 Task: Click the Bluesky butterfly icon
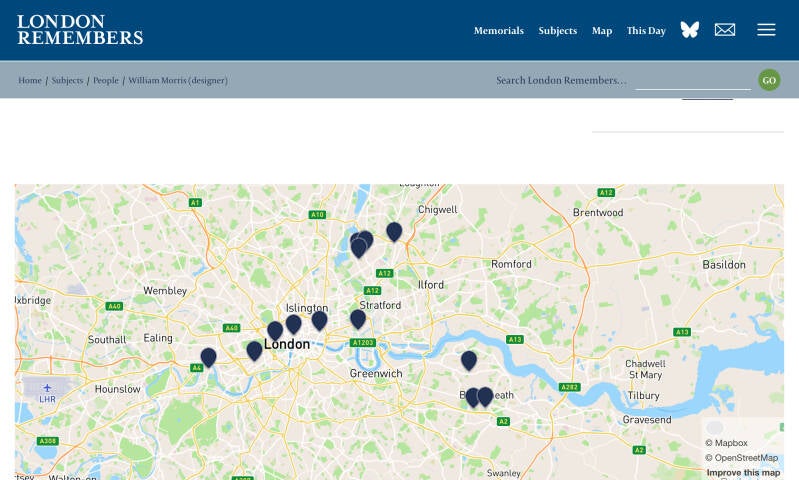[x=689, y=30]
